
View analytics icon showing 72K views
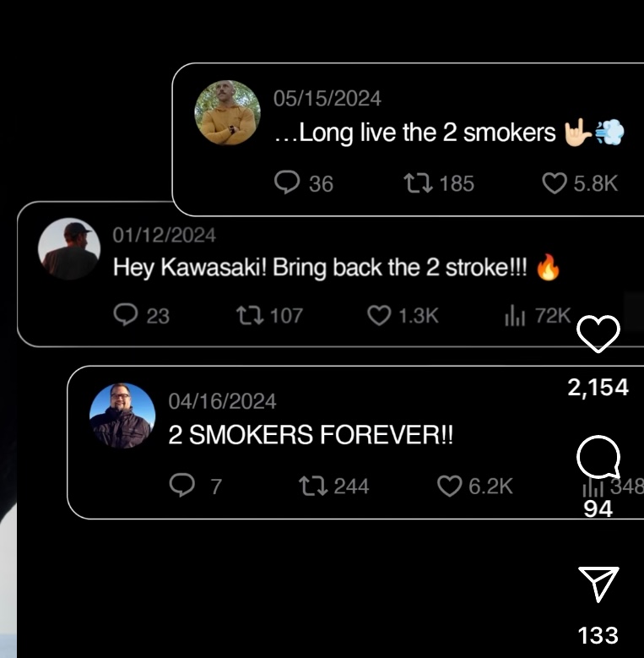pos(515,315)
